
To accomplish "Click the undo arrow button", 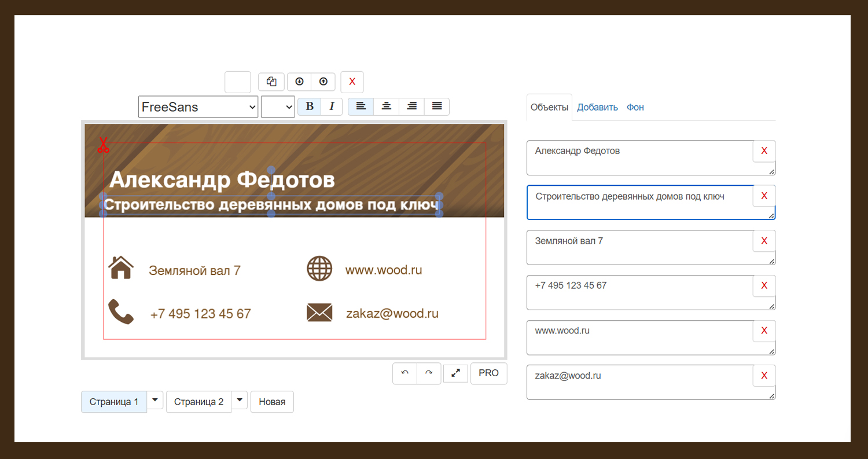I will click(405, 373).
